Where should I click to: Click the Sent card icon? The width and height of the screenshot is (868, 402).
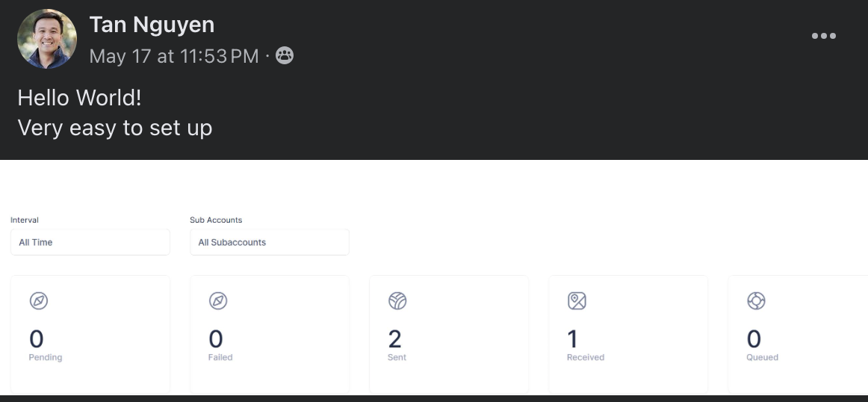click(397, 301)
